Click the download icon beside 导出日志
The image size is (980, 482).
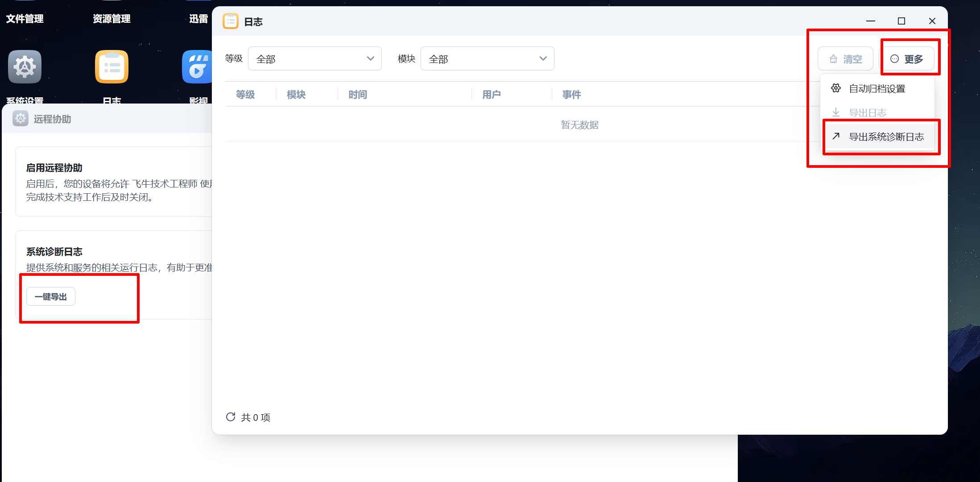[836, 112]
